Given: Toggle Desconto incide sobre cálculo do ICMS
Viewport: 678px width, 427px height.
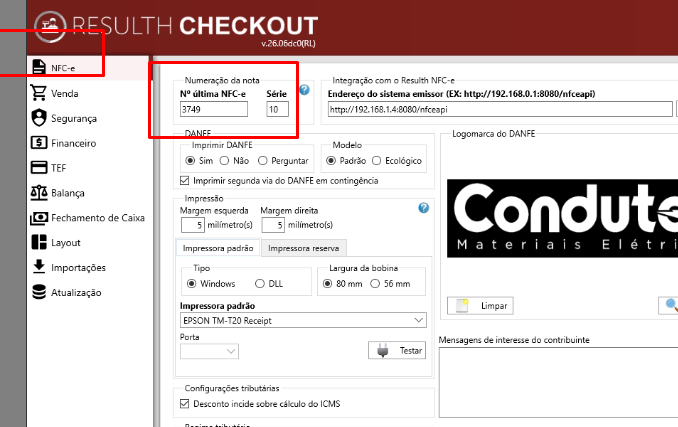Looking at the screenshot, I should [x=185, y=404].
